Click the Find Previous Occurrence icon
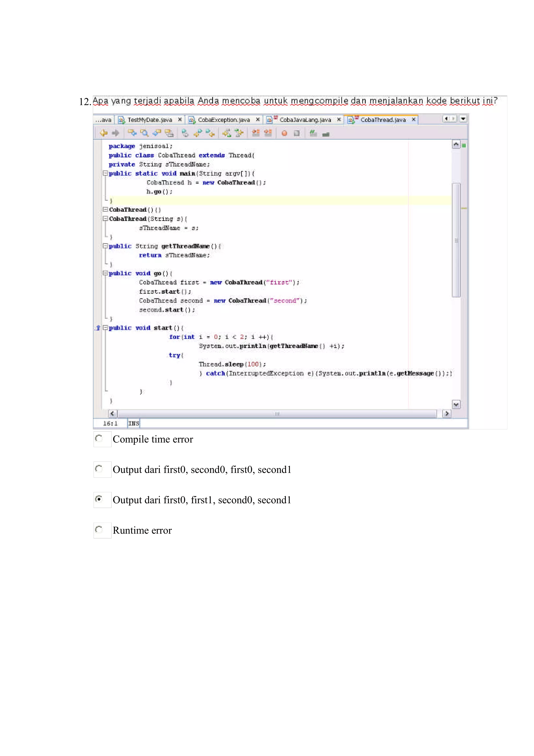 point(132,133)
